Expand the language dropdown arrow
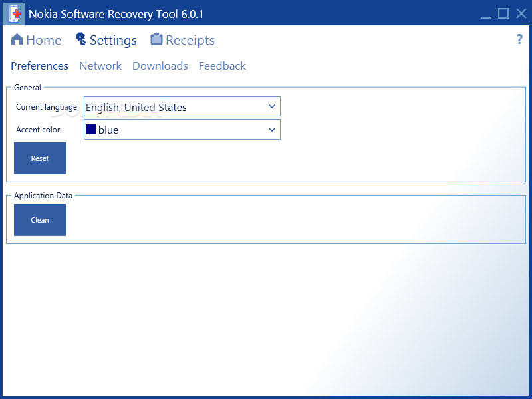 272,106
